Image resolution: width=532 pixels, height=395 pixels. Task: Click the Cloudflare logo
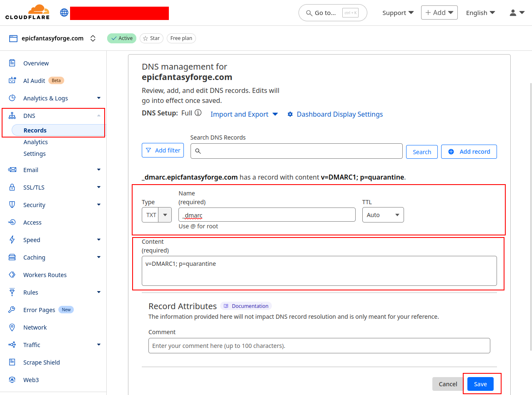(x=28, y=12)
